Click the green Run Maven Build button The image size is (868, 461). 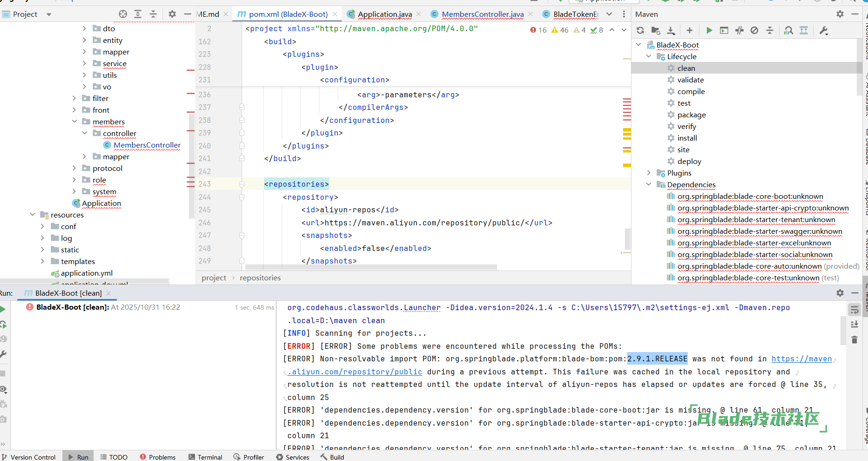pyautogui.click(x=709, y=30)
